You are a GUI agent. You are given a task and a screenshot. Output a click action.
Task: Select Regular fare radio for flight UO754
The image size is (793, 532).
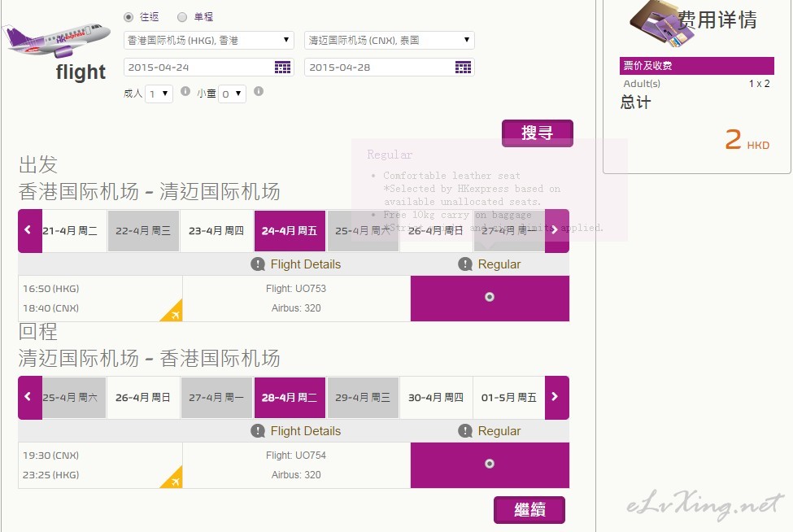(490, 464)
